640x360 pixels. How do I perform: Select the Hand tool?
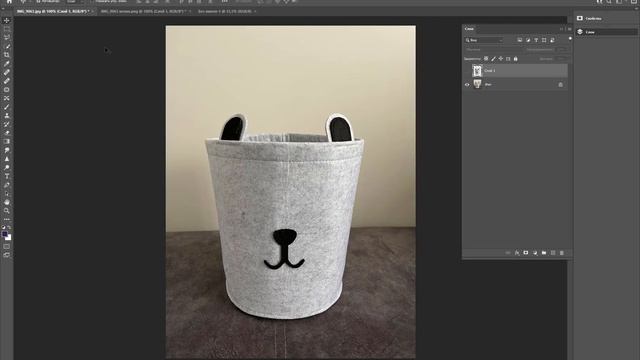pos(7,202)
